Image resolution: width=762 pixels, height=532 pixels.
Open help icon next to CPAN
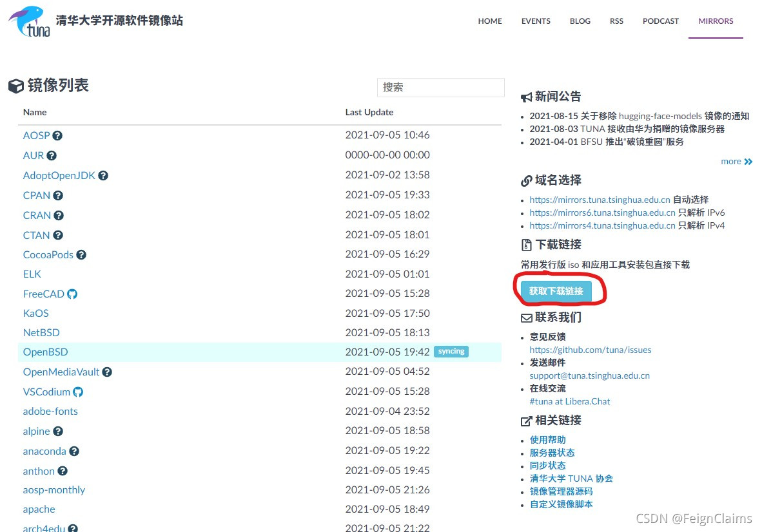(58, 196)
